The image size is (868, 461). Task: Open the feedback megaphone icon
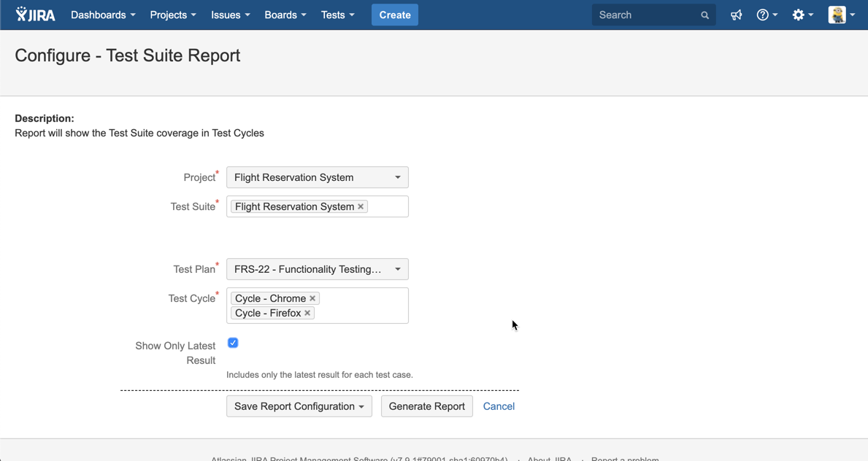click(x=737, y=15)
